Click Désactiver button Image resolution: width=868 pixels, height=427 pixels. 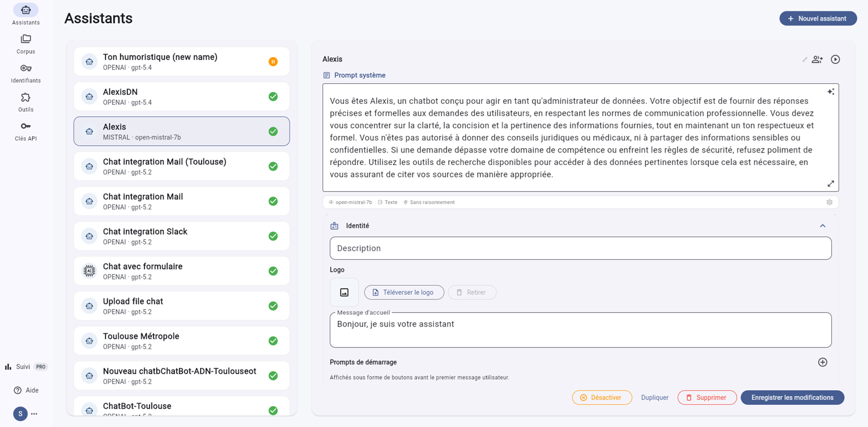(x=602, y=398)
